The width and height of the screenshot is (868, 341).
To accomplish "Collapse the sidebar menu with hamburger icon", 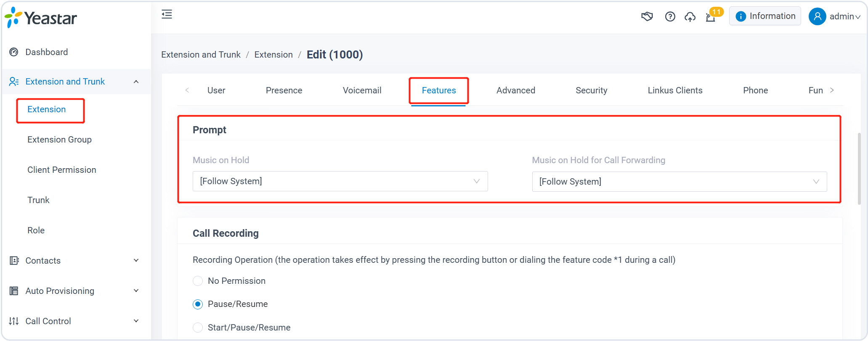I will [167, 15].
